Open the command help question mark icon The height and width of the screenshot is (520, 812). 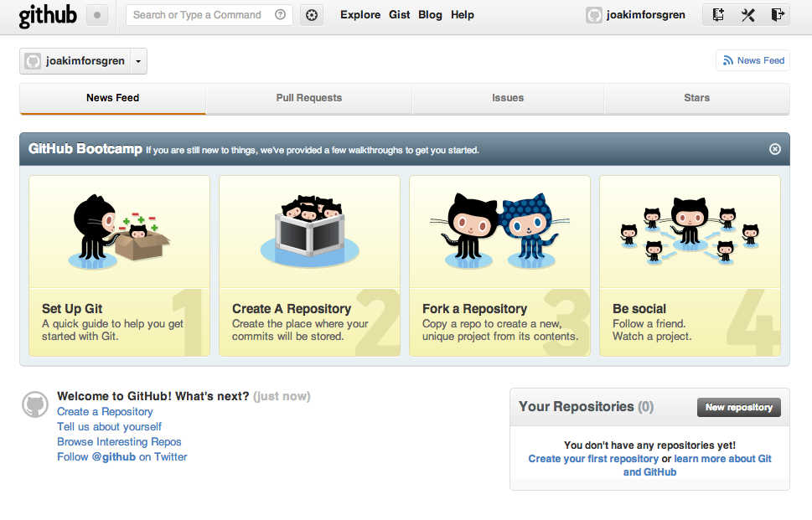[280, 14]
